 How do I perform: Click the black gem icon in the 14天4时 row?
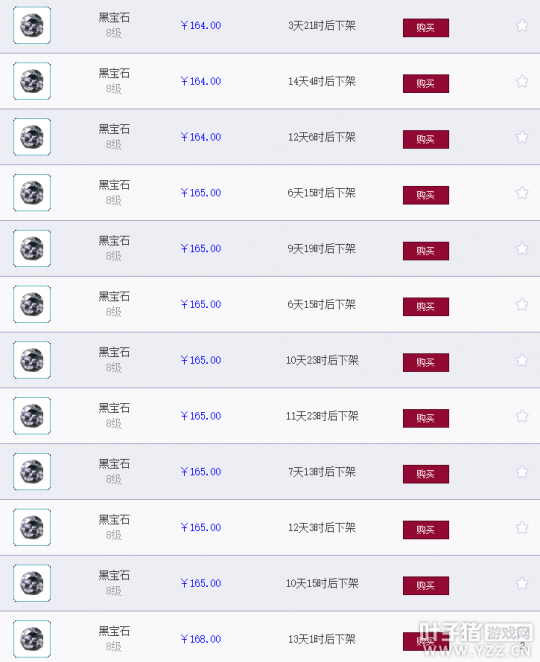pos(32,81)
